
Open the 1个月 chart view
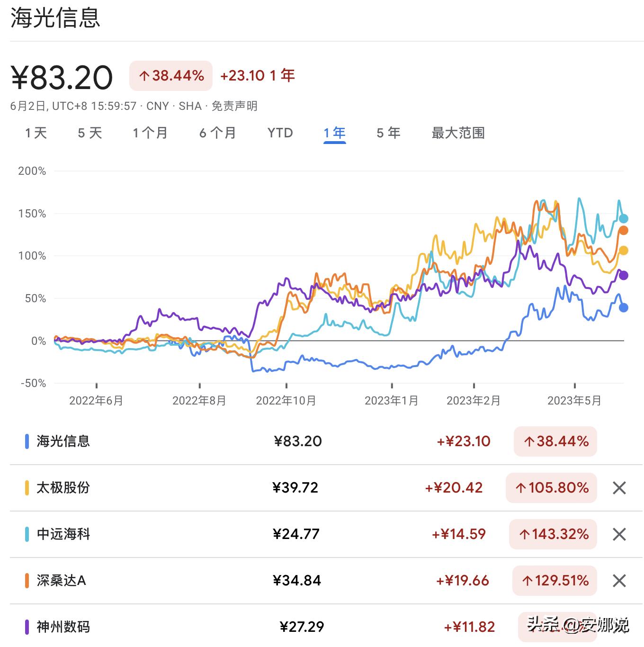tap(150, 133)
